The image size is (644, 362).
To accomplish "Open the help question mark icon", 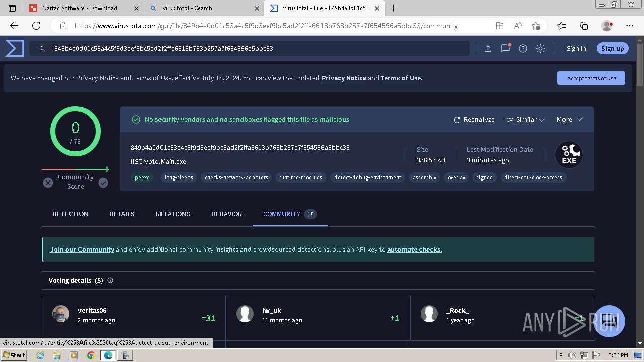I will pos(523,48).
